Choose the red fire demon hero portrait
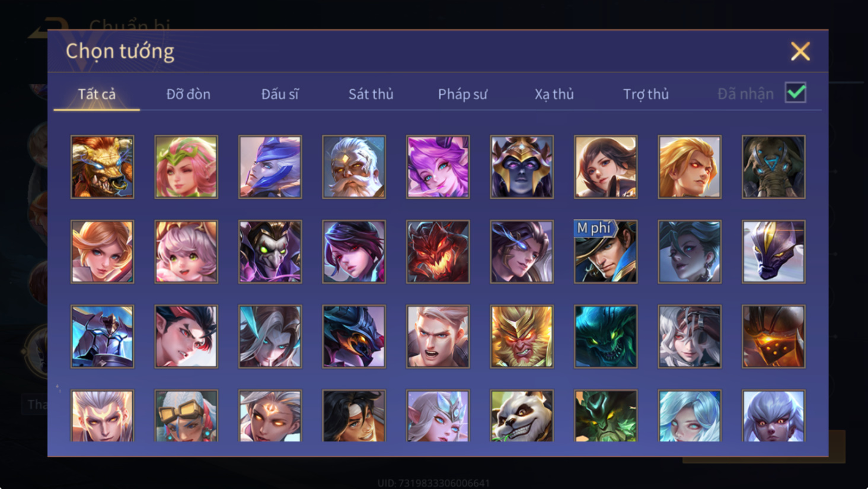Screen dimensions: 868x489 click(438, 252)
